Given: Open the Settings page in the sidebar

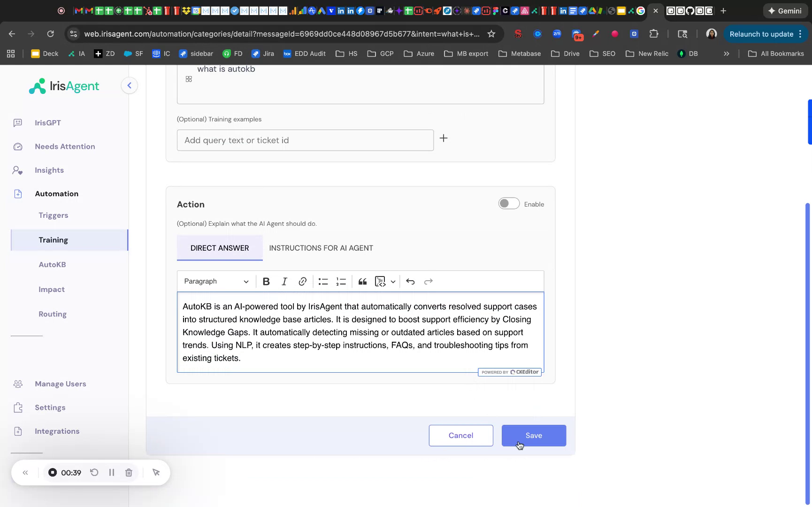Looking at the screenshot, I should coord(50,407).
